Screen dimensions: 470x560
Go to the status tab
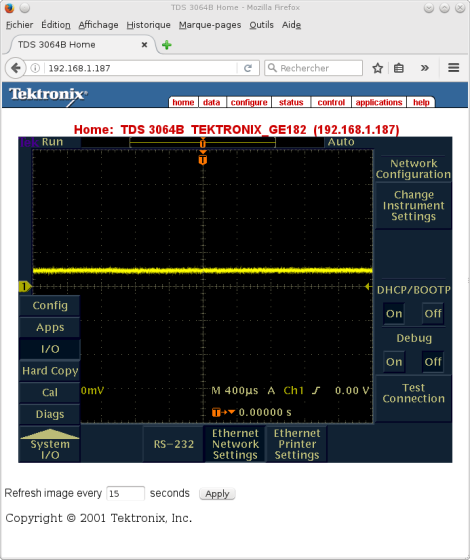tap(291, 102)
